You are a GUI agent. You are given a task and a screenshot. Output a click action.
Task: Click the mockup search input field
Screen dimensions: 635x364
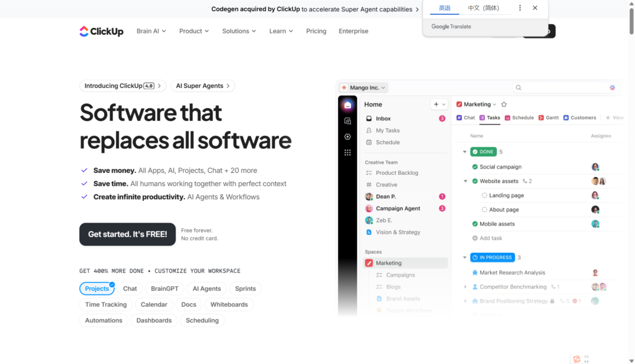(565, 87)
